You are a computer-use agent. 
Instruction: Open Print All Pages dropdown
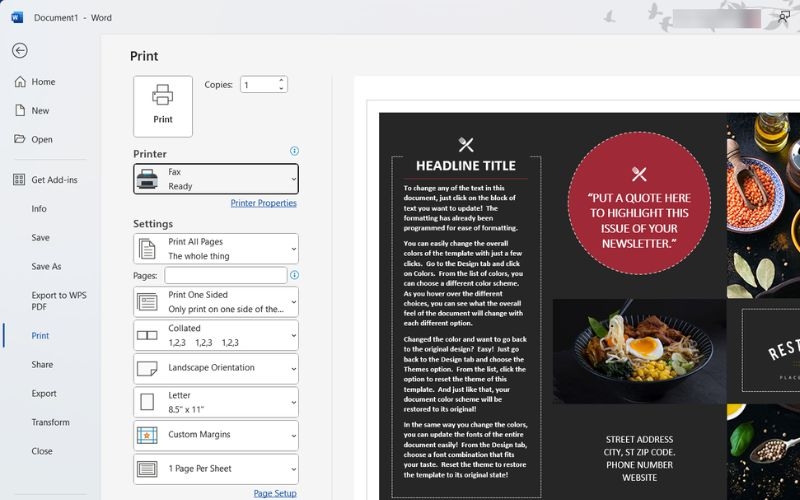[216, 249]
